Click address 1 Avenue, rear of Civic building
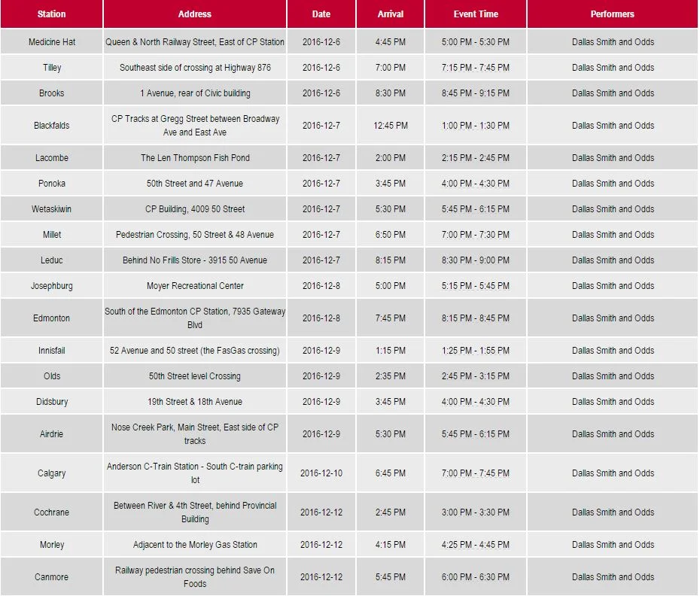This screenshot has width=700, height=596. [x=195, y=93]
